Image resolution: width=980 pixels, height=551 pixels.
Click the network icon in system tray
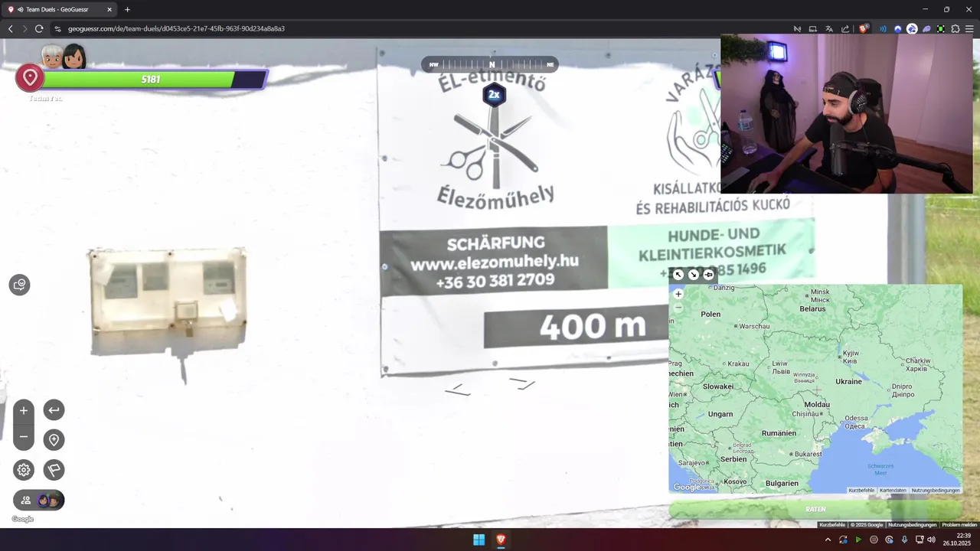pyautogui.click(x=920, y=540)
